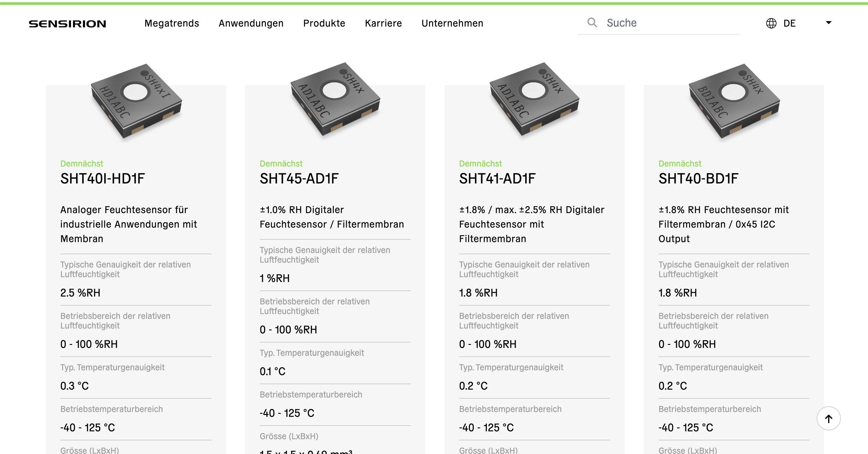This screenshot has height=454, width=868.
Task: Click the Demnächst label above SHT41-AD1F
Action: 481,164
